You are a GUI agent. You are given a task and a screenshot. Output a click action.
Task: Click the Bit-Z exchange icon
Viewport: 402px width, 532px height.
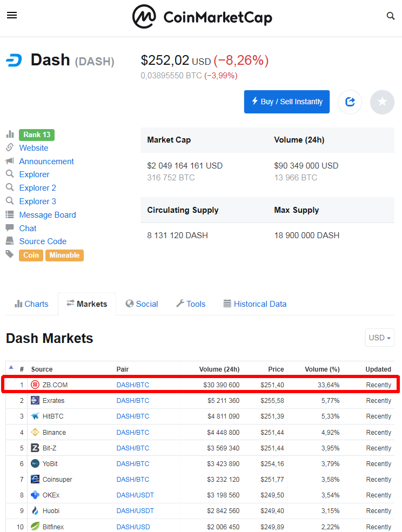35,448
